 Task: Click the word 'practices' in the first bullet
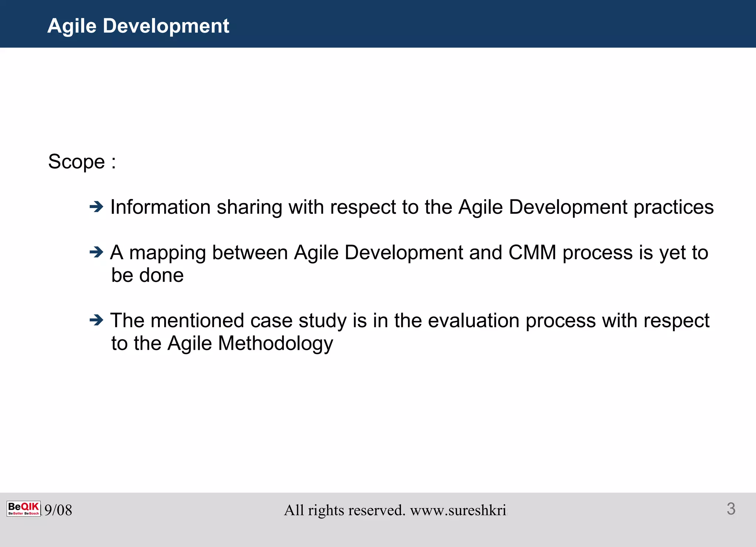pos(674,207)
